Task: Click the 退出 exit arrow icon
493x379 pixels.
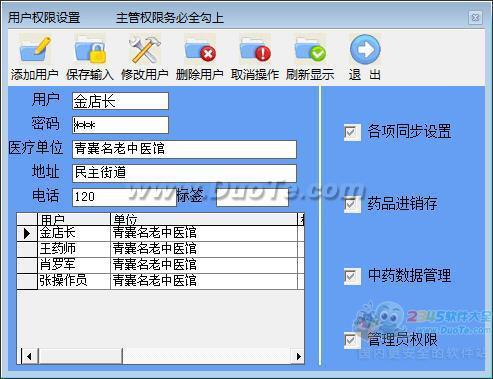Action: coord(365,49)
